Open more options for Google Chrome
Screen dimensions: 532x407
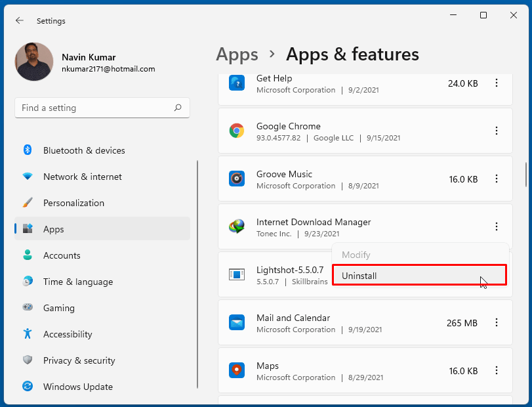(x=497, y=131)
